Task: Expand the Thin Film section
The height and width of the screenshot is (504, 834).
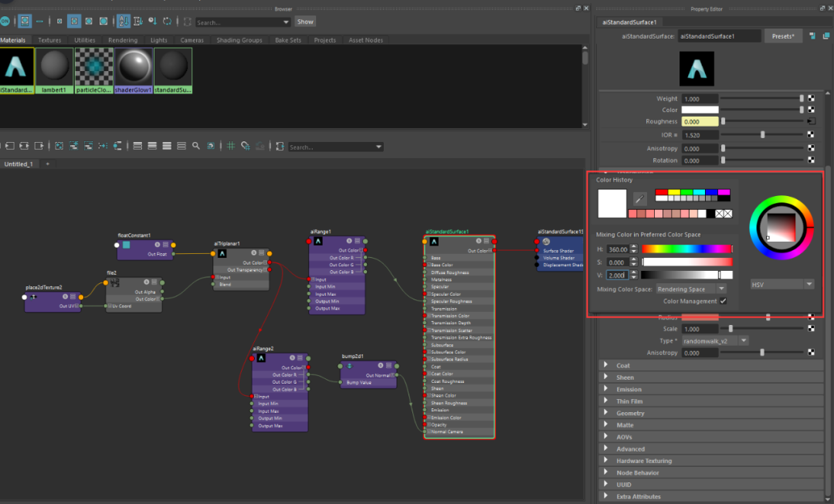Action: (606, 401)
